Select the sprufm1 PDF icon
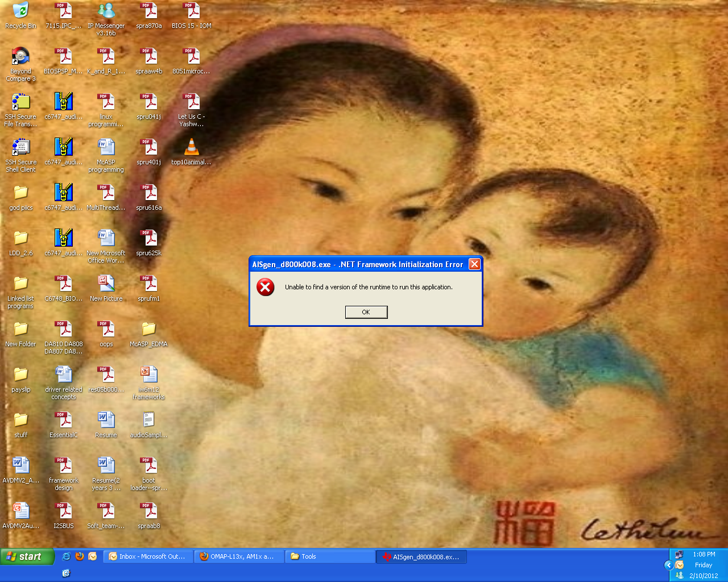This screenshot has height=582, width=728. pyautogui.click(x=149, y=288)
